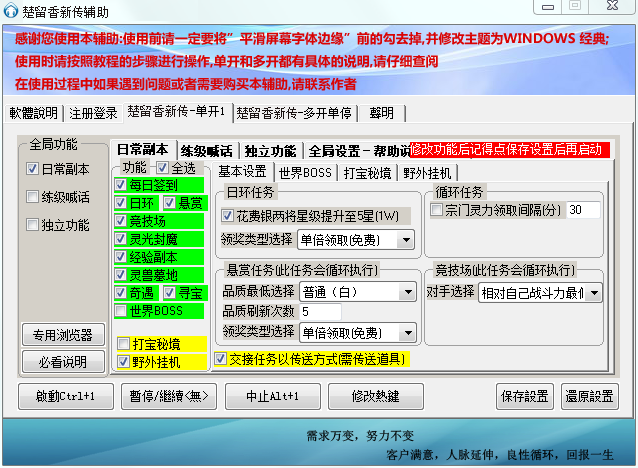
Task: Expand the 对手选择 opponent dropdown
Action: pos(540,292)
